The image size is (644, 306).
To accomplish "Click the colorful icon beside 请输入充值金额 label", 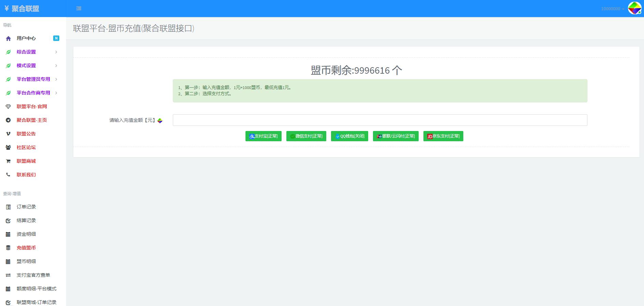I will click(x=160, y=120).
